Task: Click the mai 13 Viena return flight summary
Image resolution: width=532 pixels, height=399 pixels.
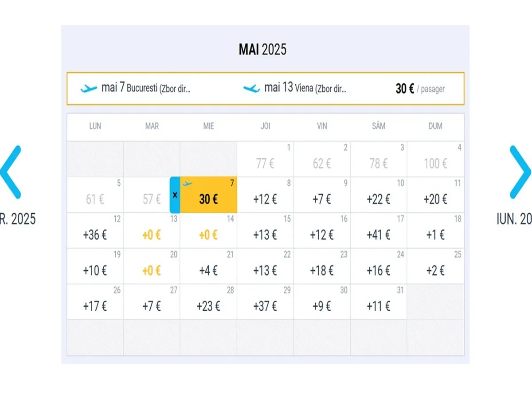Action: (305, 88)
